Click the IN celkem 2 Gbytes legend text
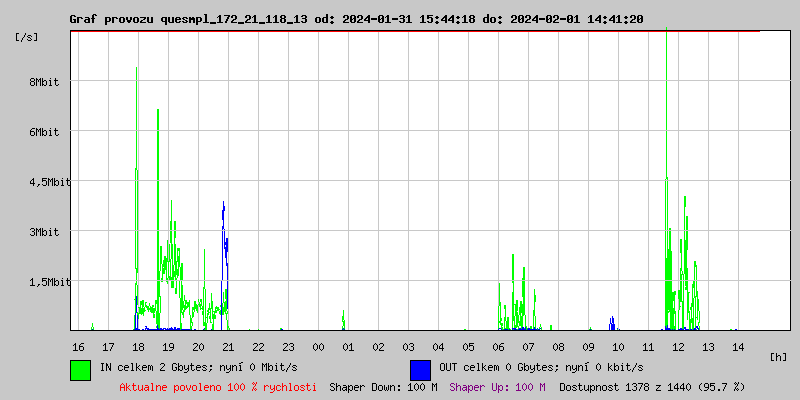The width and height of the screenshot is (800, 400). pos(198,367)
